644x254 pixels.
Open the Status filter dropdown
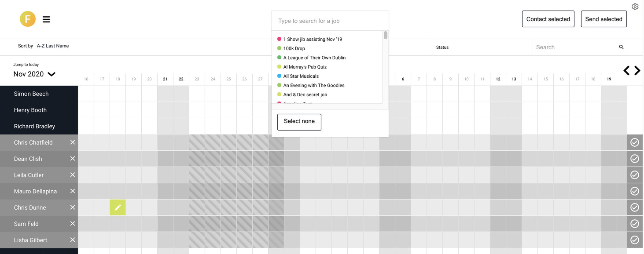pos(442,47)
